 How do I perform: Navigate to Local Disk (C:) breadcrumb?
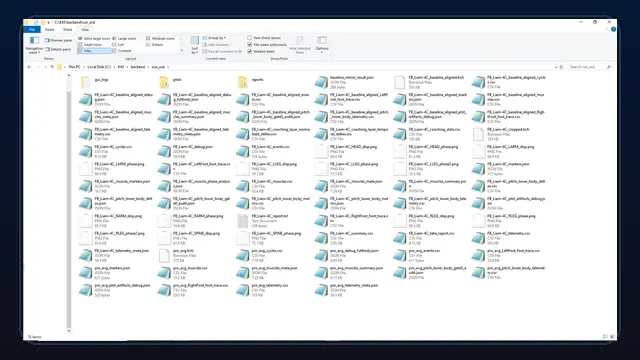[x=99, y=67]
